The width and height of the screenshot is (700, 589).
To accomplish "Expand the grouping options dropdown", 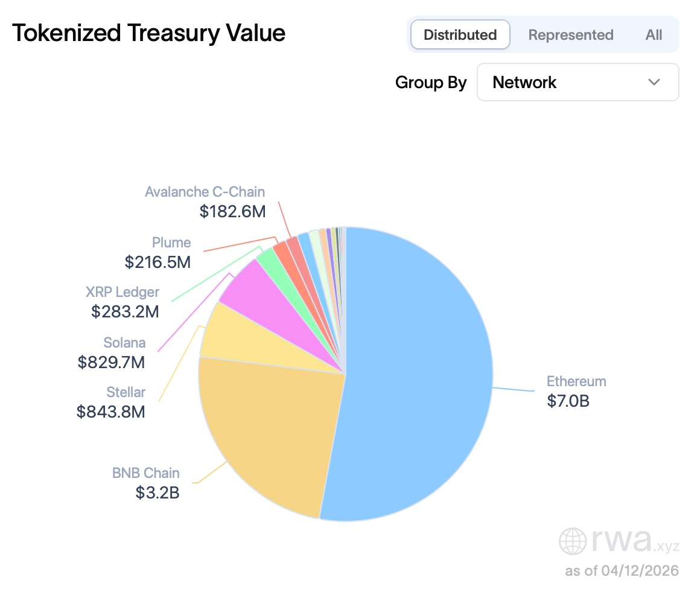I will (x=578, y=82).
